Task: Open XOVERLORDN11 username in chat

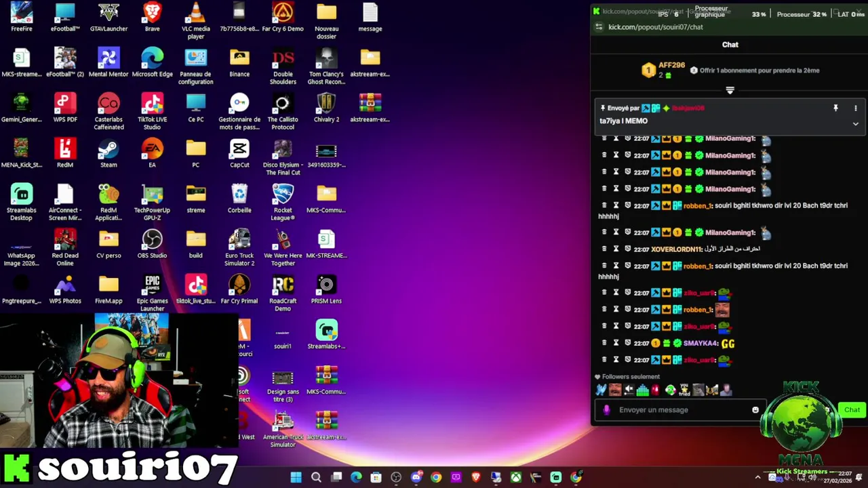Action: pyautogui.click(x=676, y=249)
